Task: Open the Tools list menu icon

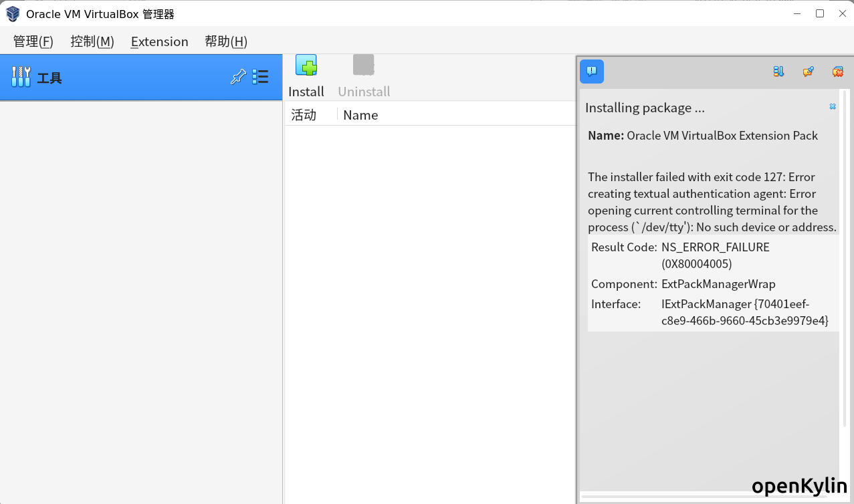Action: tap(260, 78)
